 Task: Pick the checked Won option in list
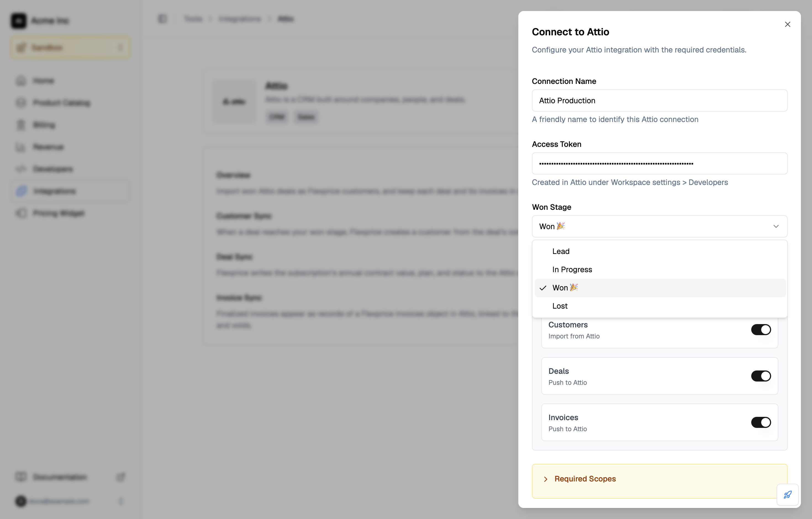(x=660, y=288)
